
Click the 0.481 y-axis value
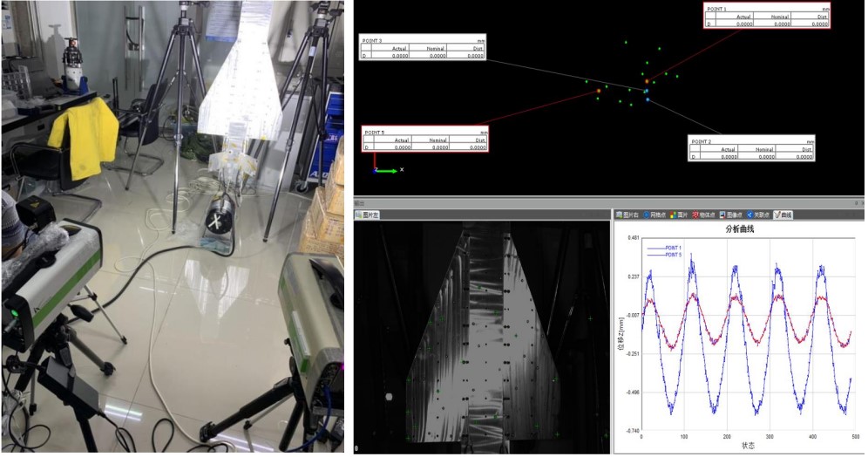click(x=634, y=237)
